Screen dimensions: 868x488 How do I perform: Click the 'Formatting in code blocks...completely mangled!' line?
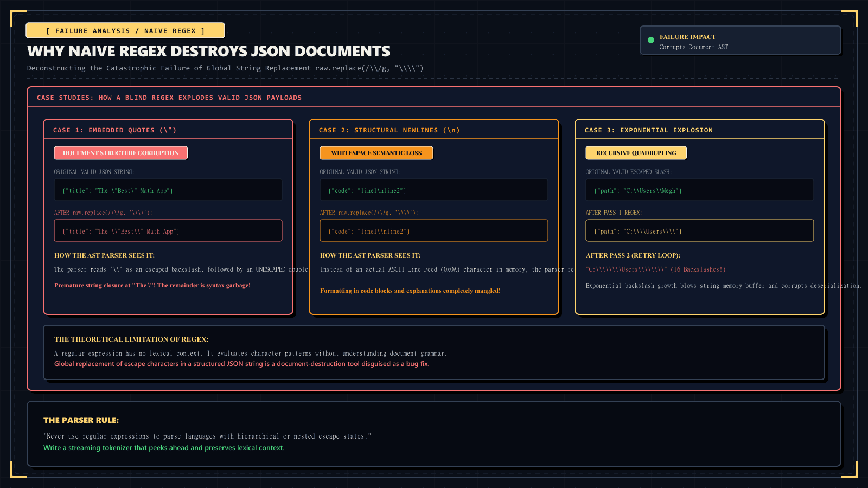click(x=410, y=291)
